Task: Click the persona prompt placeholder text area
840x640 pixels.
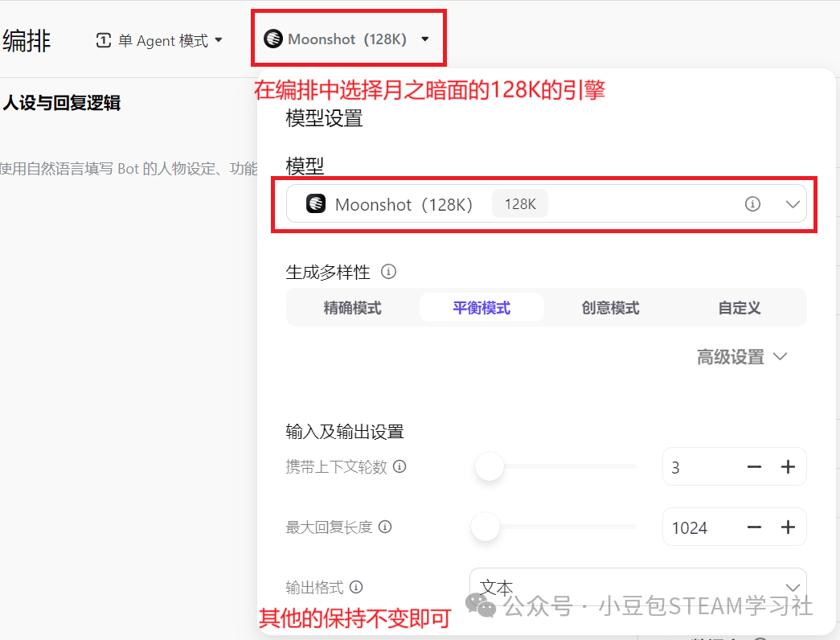Action: coord(129,169)
